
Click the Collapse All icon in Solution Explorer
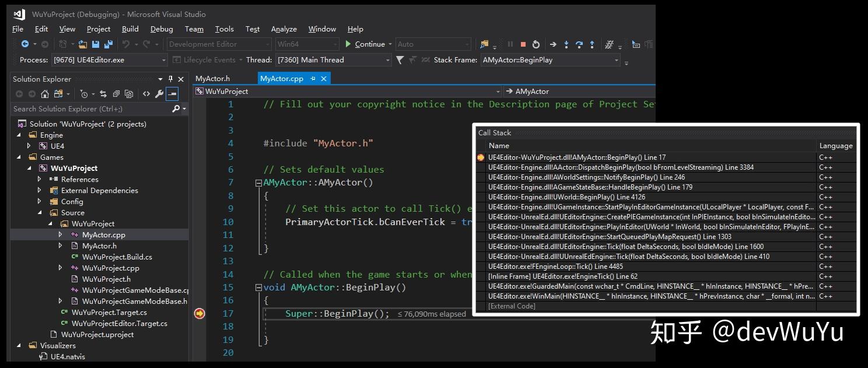(116, 94)
